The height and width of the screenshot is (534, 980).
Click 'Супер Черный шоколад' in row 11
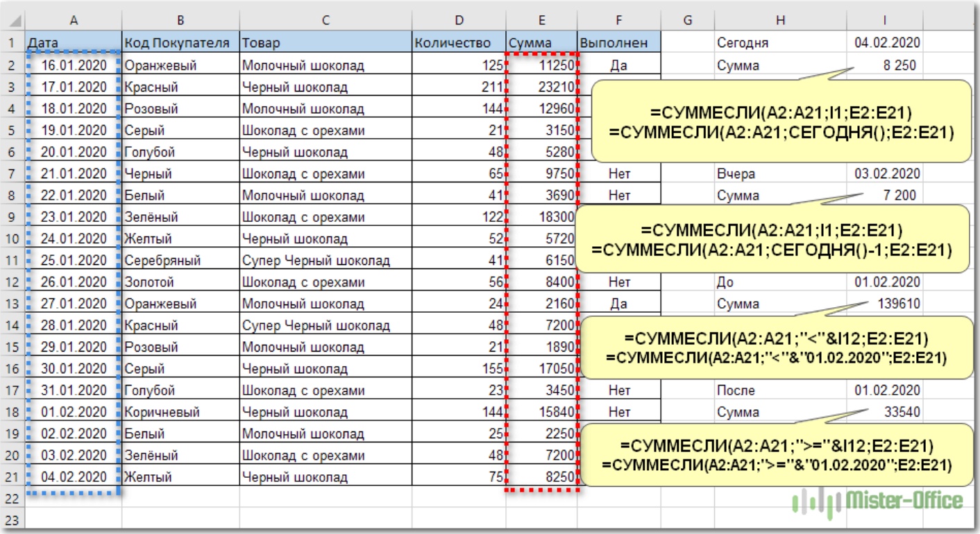tap(326, 260)
